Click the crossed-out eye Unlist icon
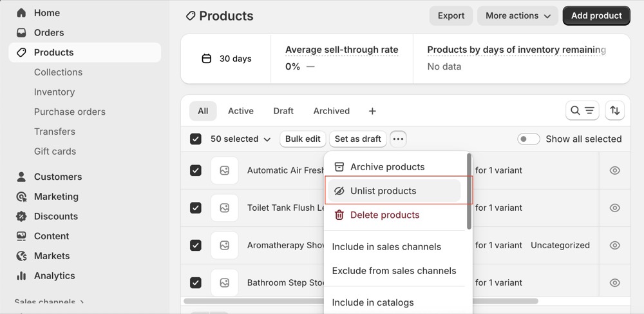Screen dimensions: 644x314 [x=339, y=191]
